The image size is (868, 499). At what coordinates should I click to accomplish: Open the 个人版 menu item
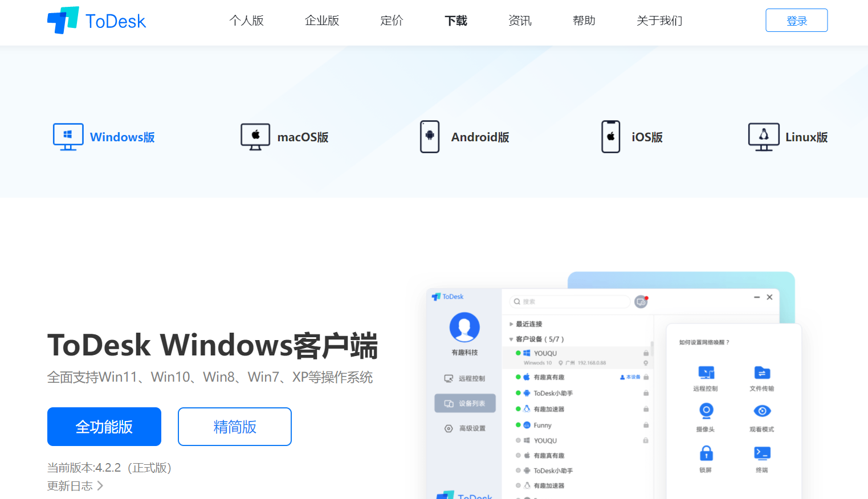[x=246, y=21]
